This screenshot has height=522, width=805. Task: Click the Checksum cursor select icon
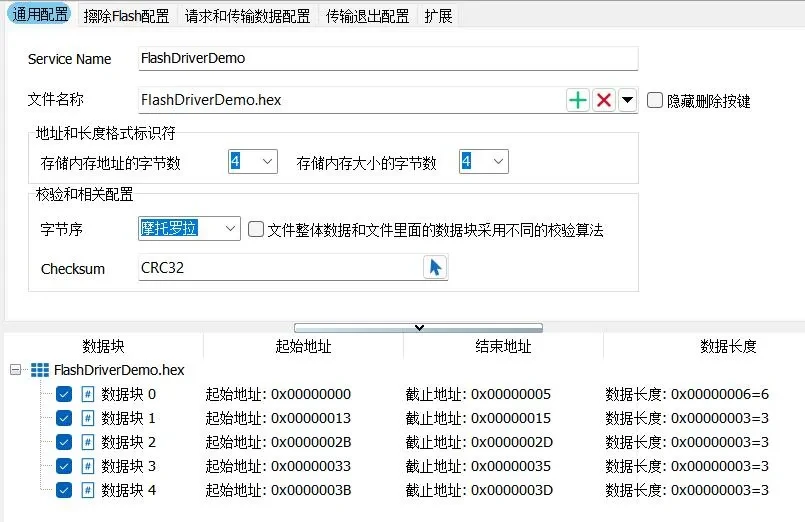[435, 268]
